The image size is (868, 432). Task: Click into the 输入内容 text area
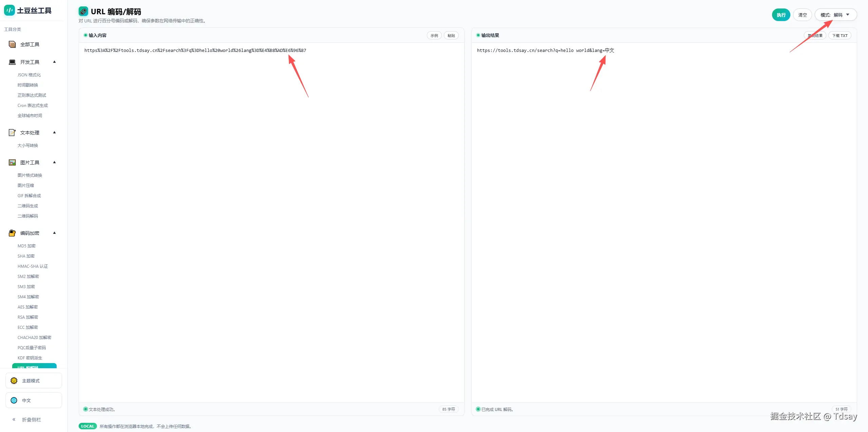[x=271, y=204]
